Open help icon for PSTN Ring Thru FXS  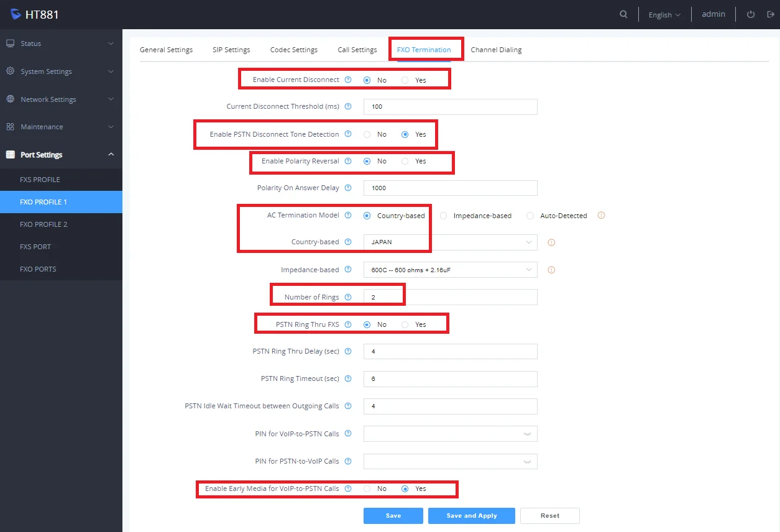348,324
